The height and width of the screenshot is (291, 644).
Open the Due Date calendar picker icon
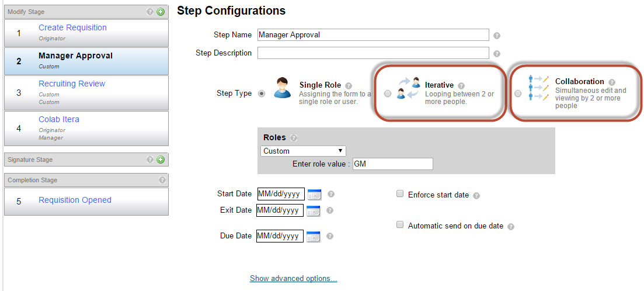coord(313,236)
